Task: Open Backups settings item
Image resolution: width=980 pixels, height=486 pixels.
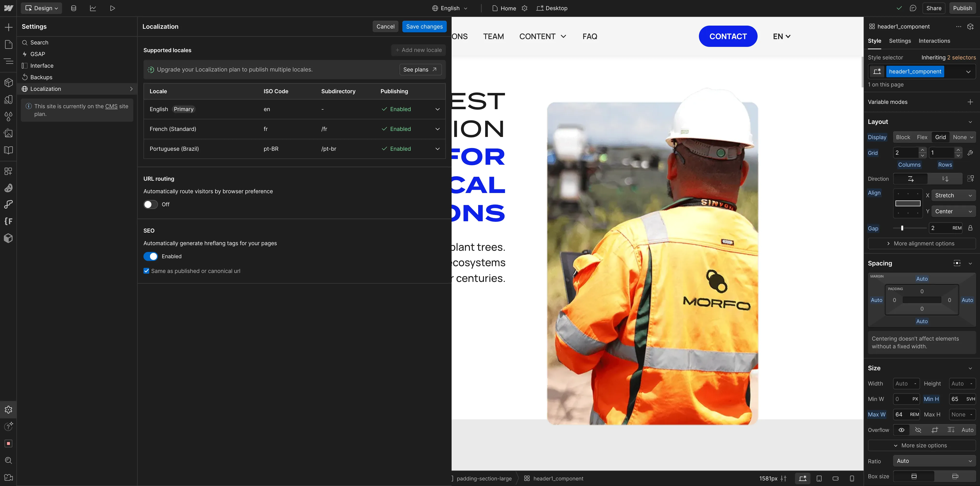Action: coord(77,77)
